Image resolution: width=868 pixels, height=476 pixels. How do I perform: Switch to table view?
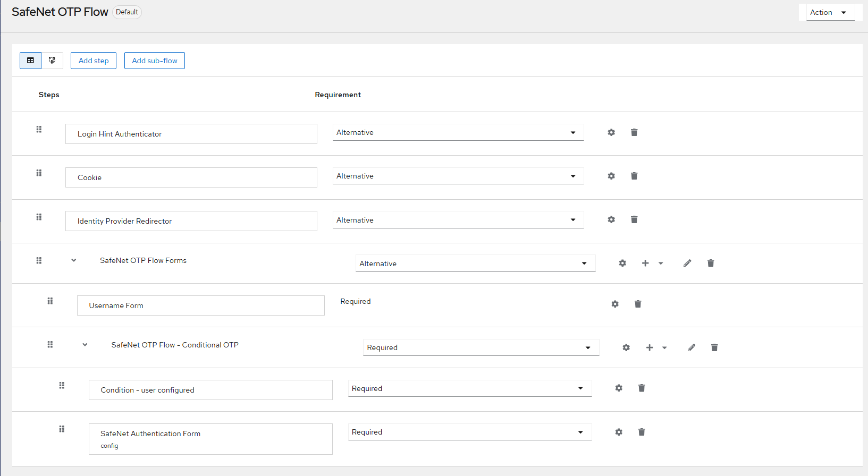(30, 61)
